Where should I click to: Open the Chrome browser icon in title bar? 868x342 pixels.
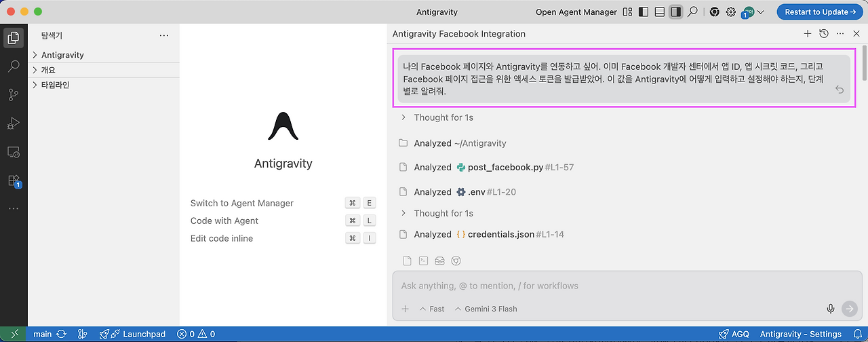click(714, 12)
